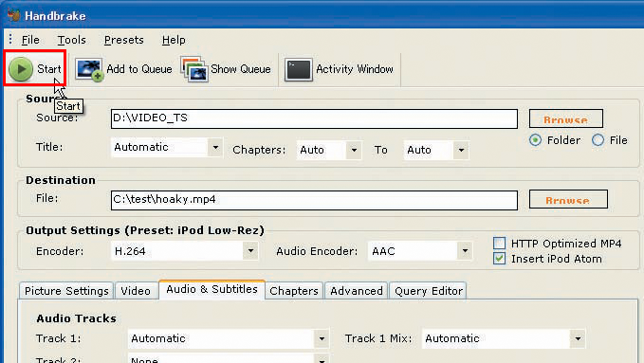The width and height of the screenshot is (644, 363).
Task: Open the Tools menu
Action: point(71,40)
